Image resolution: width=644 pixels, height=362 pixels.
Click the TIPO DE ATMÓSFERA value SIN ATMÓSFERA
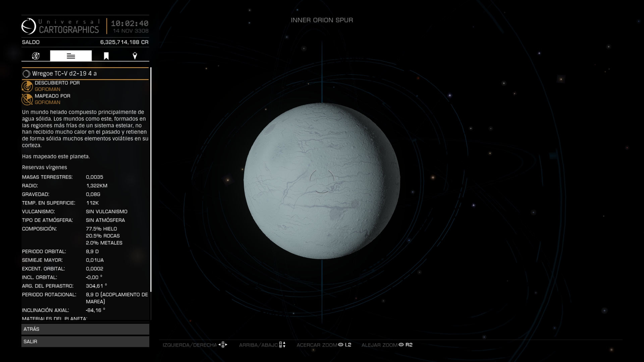(x=105, y=220)
